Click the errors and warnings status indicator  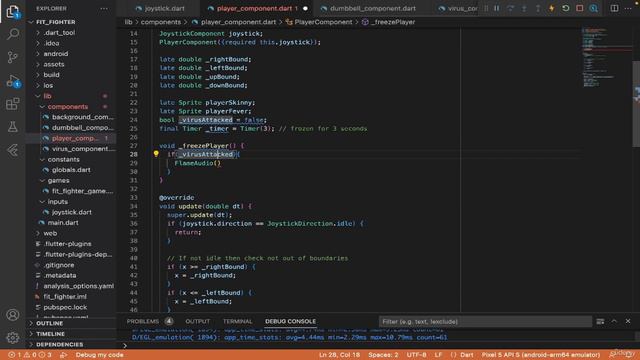[30, 355]
